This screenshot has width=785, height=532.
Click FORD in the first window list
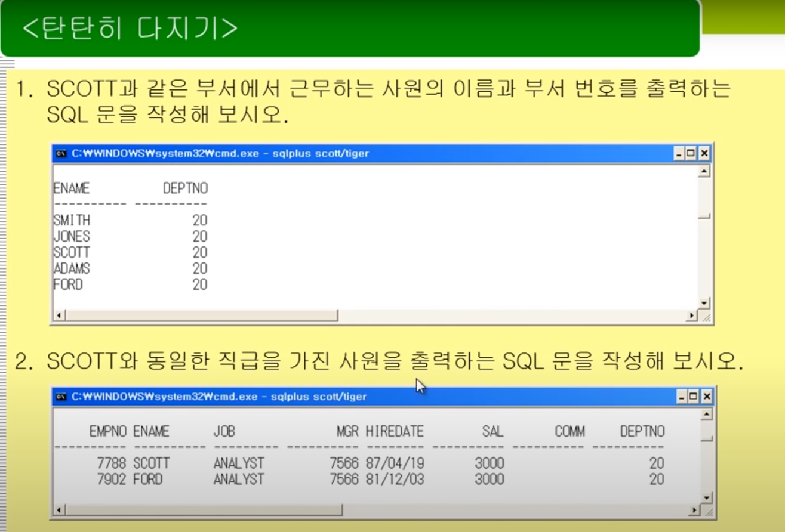(x=68, y=285)
